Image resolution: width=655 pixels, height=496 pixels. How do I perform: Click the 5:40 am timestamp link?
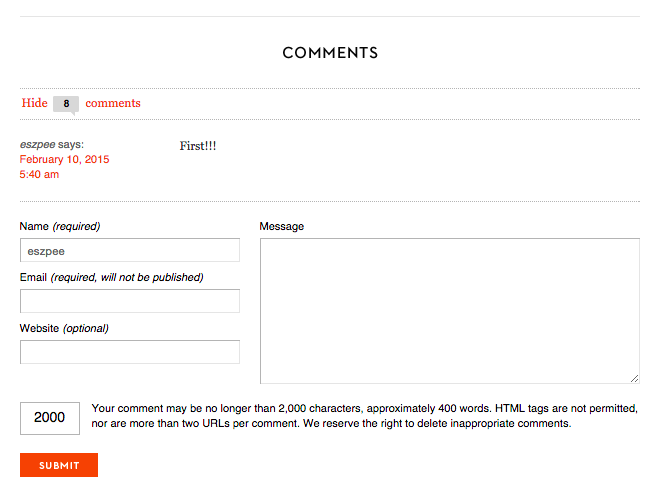pyautogui.click(x=39, y=174)
